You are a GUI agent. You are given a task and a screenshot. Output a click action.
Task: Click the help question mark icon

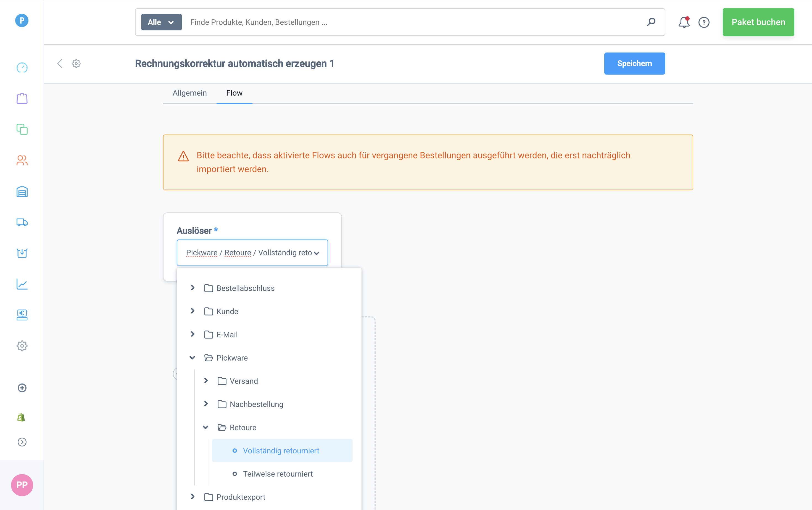pyautogui.click(x=704, y=22)
